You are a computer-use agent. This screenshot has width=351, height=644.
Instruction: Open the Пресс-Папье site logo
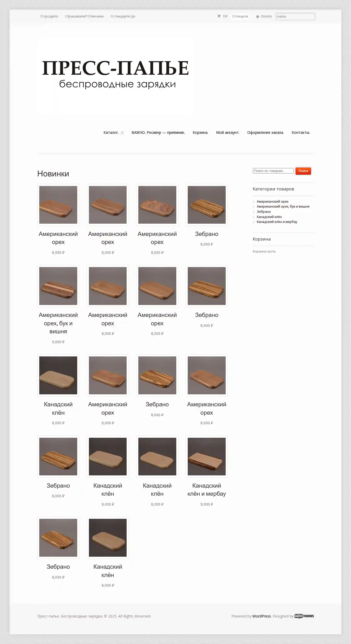coord(115,76)
